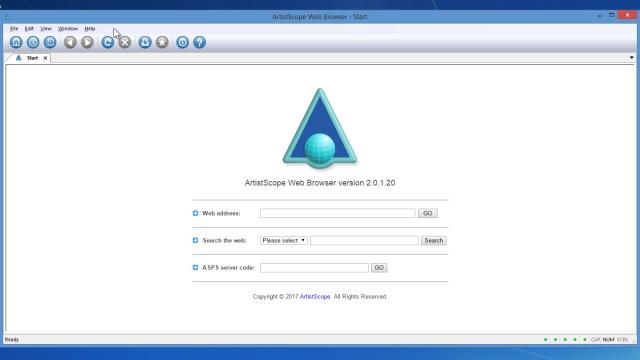The image size is (640, 360).
Task: Close the Start tab
Action: coord(45,58)
